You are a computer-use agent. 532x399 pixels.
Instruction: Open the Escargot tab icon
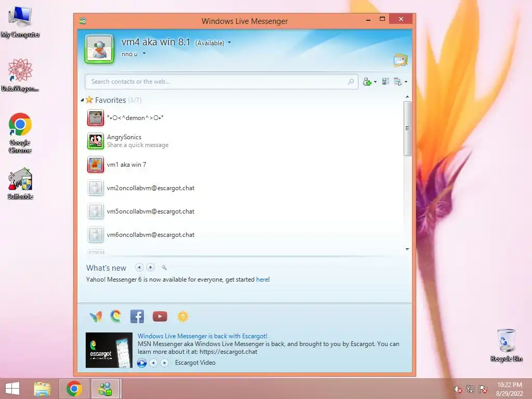pos(116,316)
